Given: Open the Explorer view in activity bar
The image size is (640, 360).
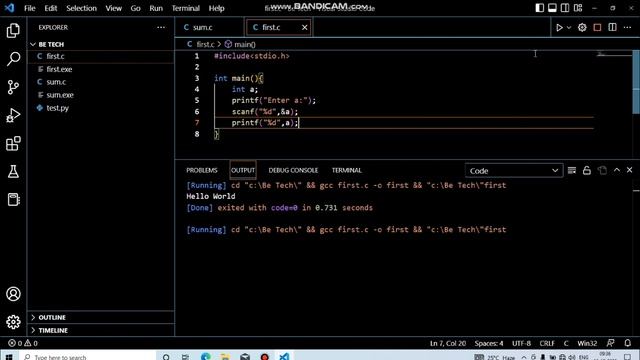Looking at the screenshot, I should click(13, 31).
